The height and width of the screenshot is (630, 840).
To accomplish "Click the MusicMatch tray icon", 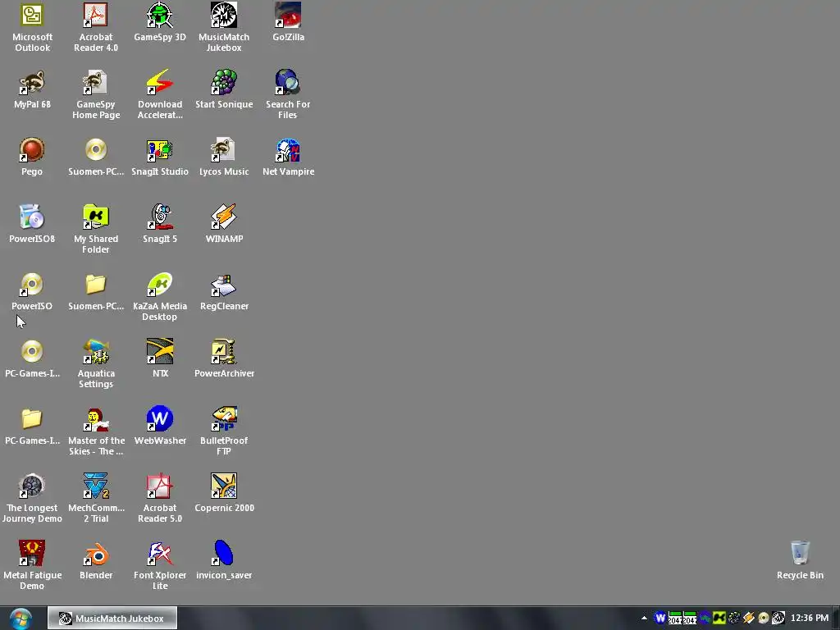I will tap(778, 619).
